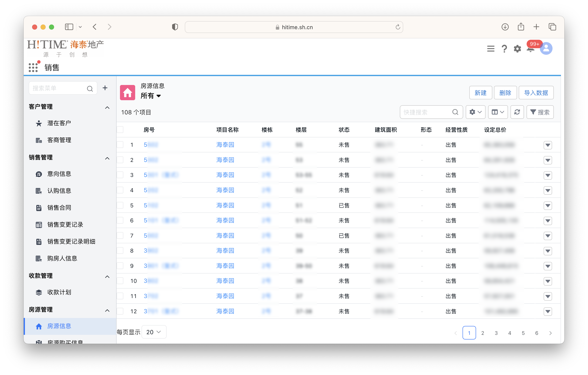588x375 pixels.
Task: Reload the page via address bar icon
Action: pyautogui.click(x=398, y=27)
